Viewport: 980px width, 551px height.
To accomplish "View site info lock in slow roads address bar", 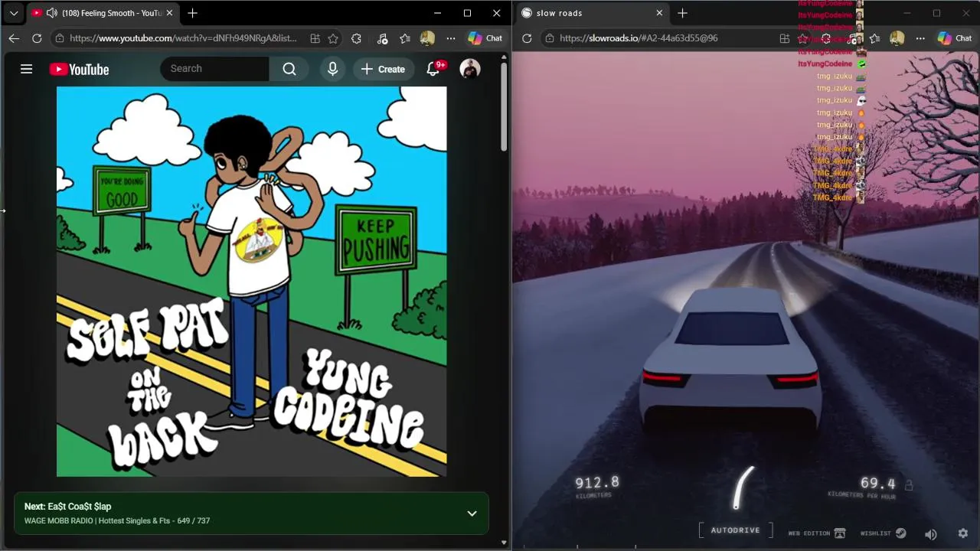I will point(549,38).
